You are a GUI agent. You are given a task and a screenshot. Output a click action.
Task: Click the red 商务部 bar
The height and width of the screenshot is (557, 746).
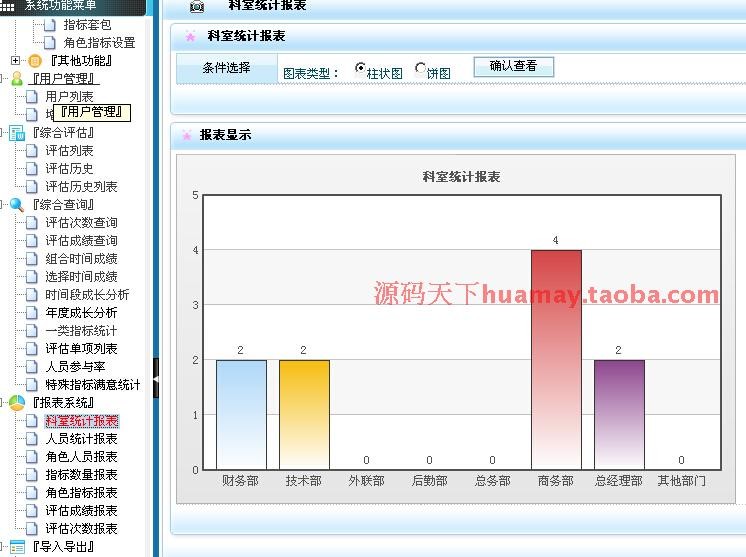(556, 360)
